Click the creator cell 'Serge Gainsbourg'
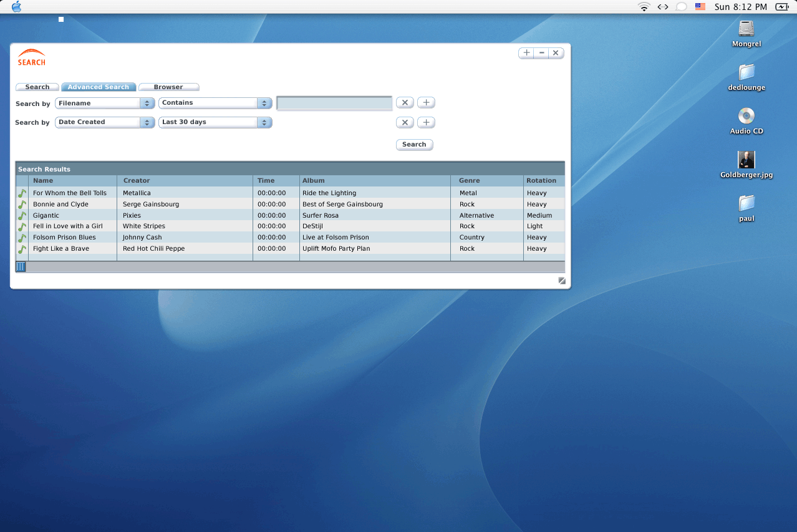797x532 pixels. (x=151, y=205)
